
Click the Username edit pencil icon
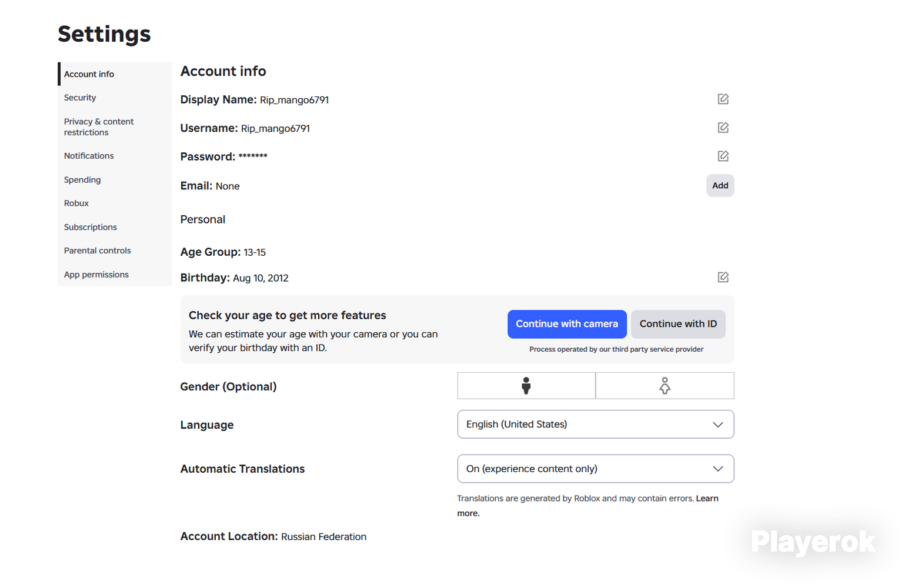point(723,128)
